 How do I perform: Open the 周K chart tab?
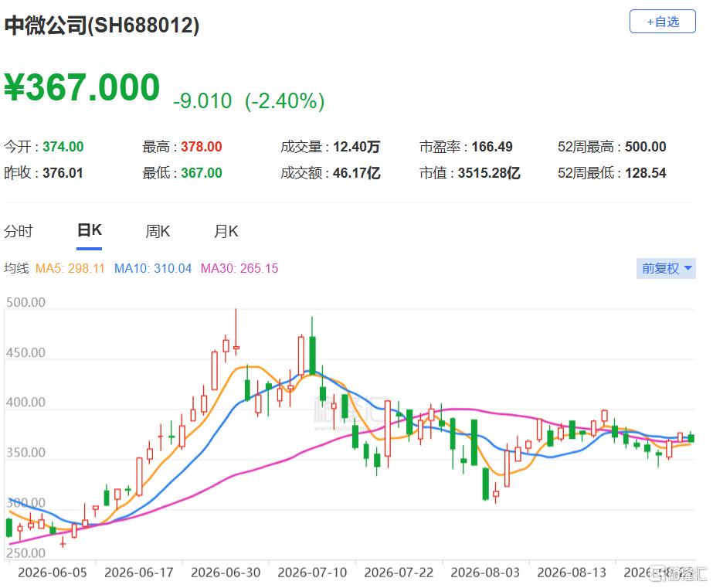click(158, 231)
